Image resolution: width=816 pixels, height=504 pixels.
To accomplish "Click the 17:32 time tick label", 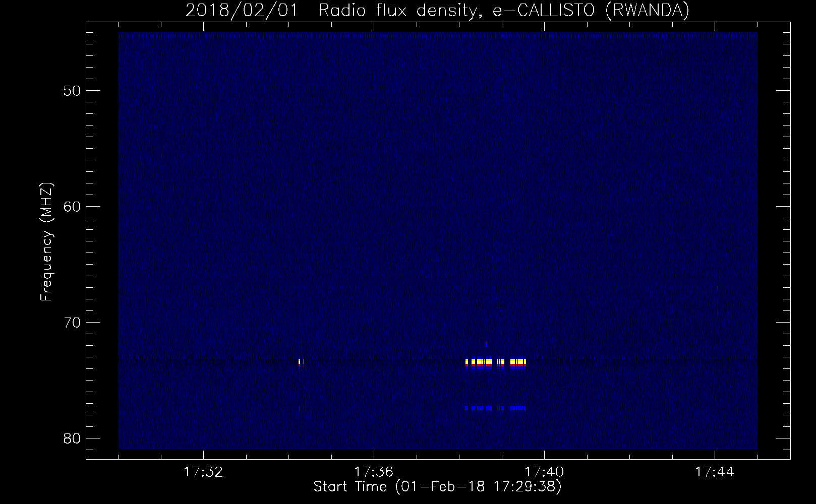I will coord(203,473).
